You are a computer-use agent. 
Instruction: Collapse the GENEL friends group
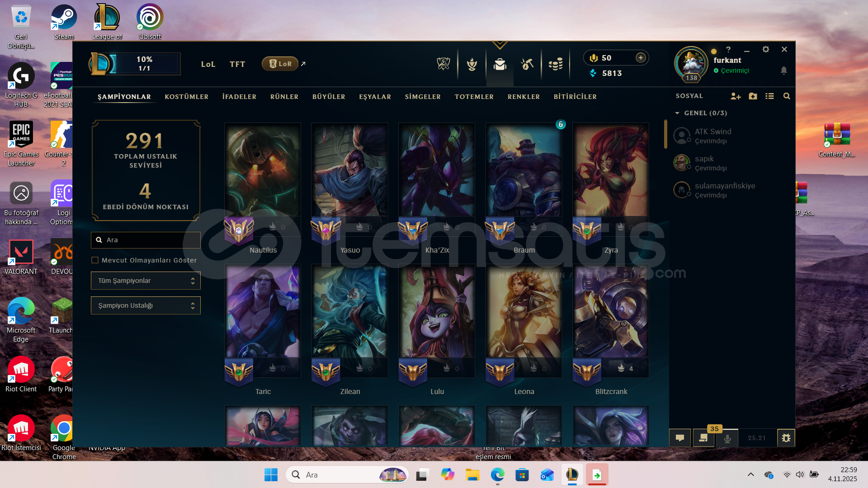click(x=677, y=113)
